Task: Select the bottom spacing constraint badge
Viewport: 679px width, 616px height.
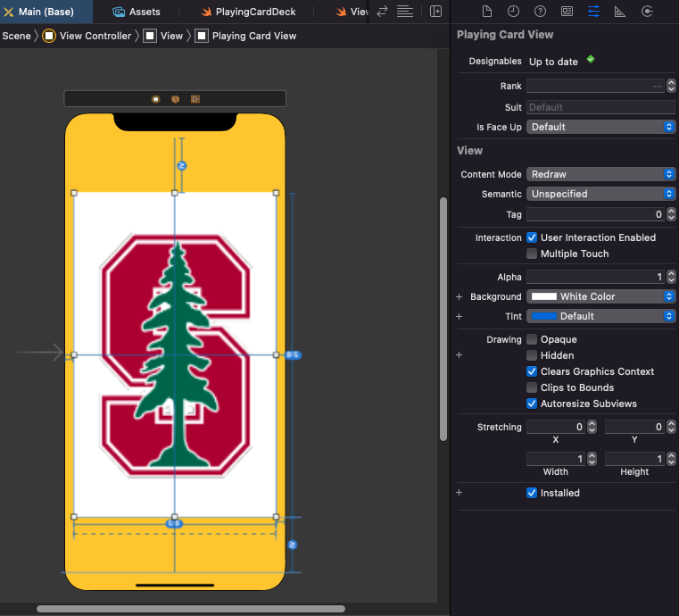Action: 293,545
